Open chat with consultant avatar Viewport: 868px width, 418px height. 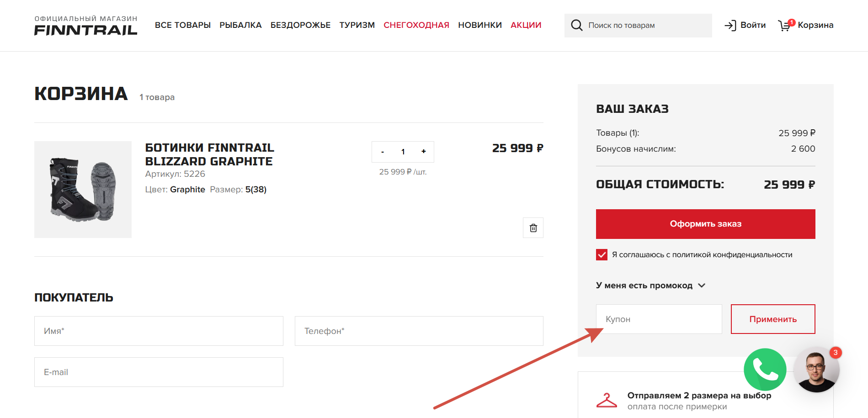(816, 370)
